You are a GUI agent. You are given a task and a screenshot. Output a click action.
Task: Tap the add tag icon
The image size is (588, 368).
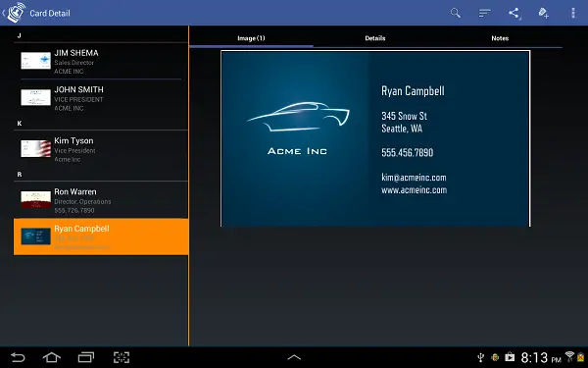(x=544, y=13)
